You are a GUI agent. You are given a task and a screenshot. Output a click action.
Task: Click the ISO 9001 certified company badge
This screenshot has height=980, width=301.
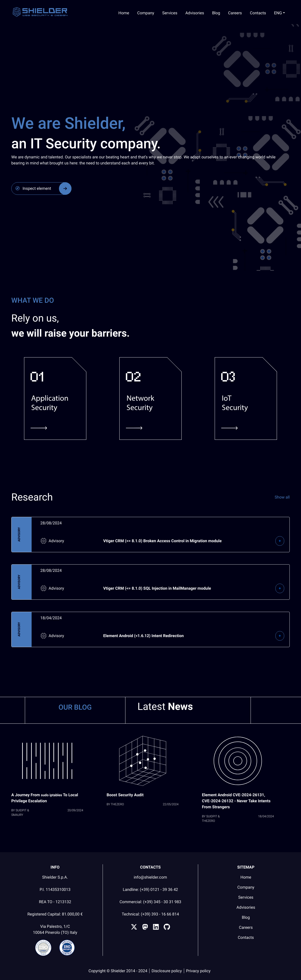point(67,947)
